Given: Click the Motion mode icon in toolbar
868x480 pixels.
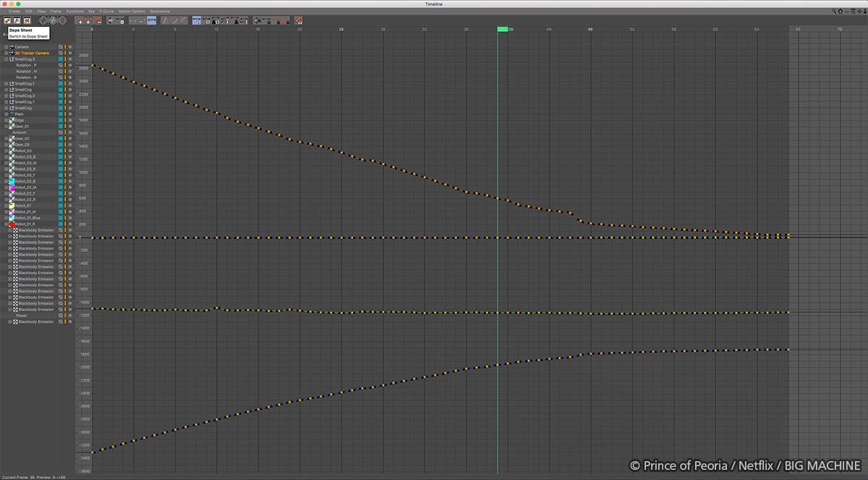Looking at the screenshot, I should click(x=27, y=20).
